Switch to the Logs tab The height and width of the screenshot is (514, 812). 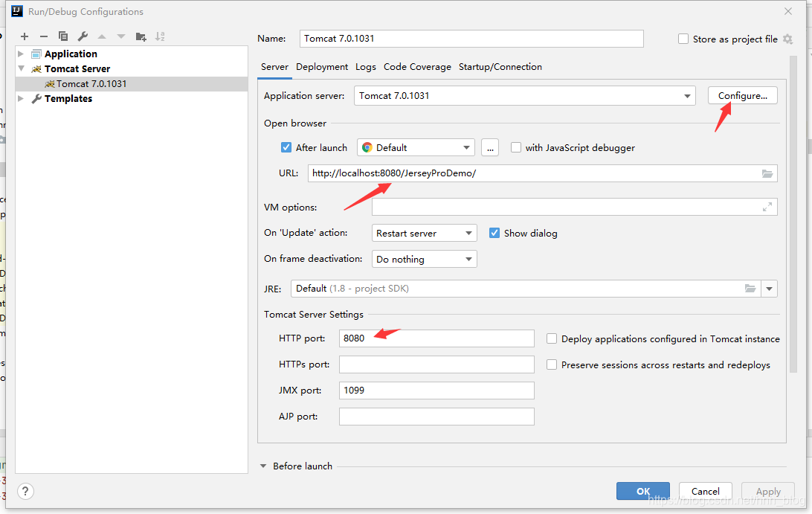pos(366,67)
